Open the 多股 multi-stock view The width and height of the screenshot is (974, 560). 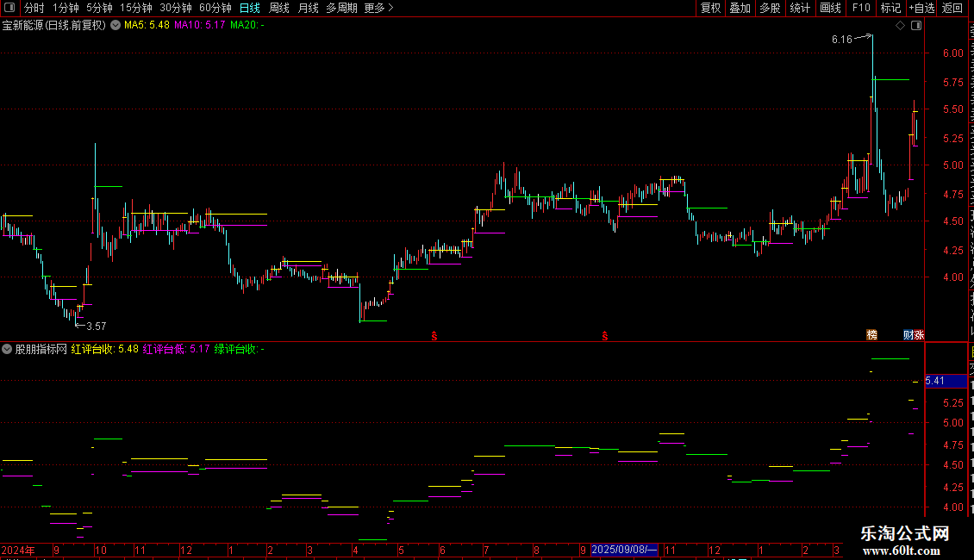click(770, 8)
